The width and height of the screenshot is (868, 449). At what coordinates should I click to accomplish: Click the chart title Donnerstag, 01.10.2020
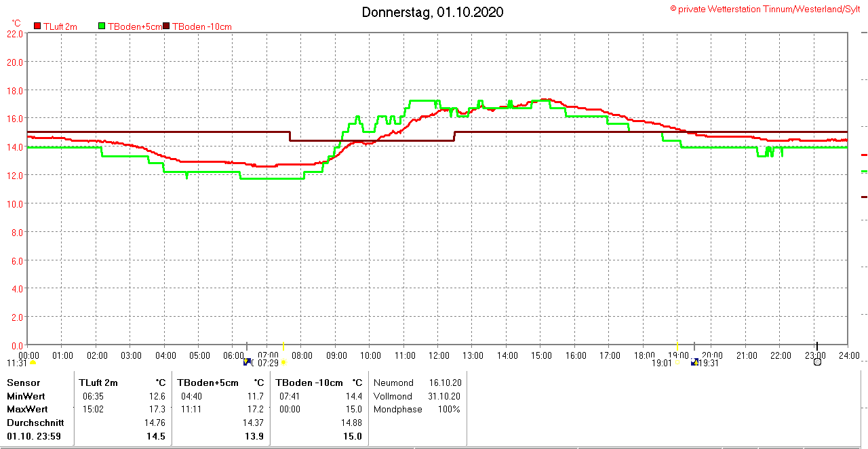pyautogui.click(x=433, y=12)
